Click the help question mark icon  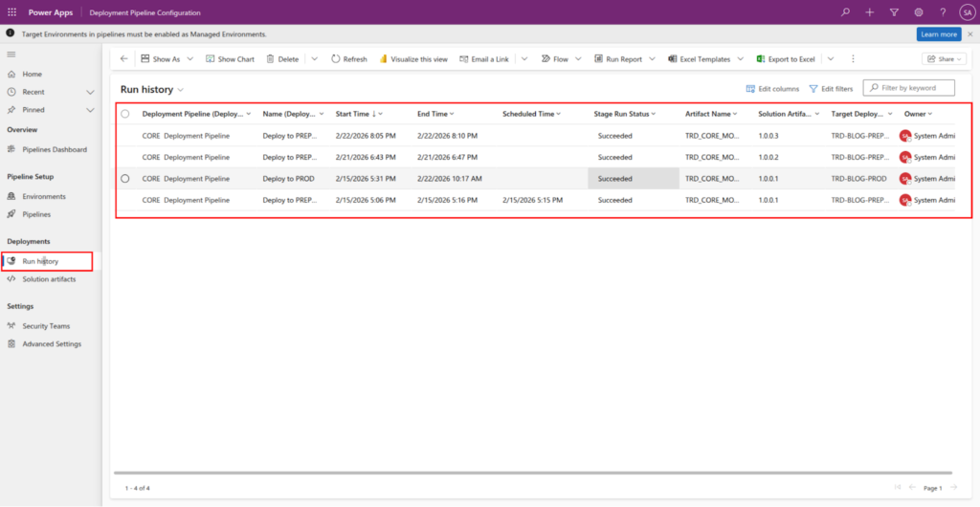pyautogui.click(x=943, y=12)
